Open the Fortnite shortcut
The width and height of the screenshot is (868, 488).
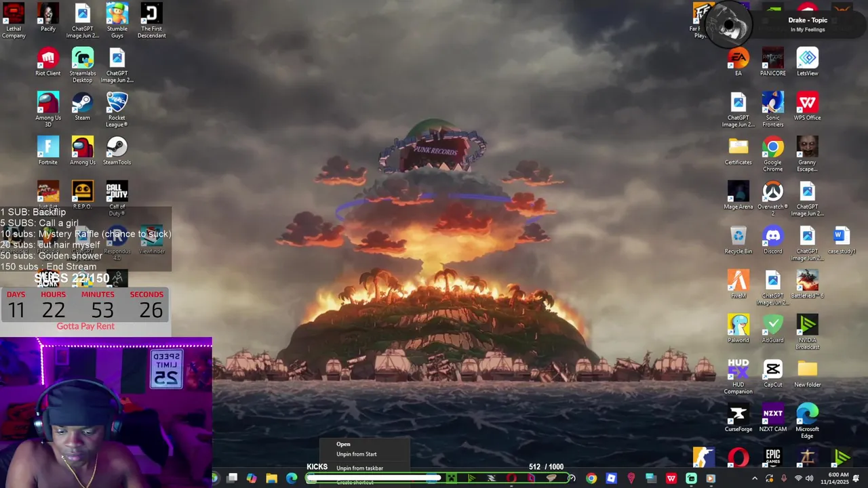47,150
